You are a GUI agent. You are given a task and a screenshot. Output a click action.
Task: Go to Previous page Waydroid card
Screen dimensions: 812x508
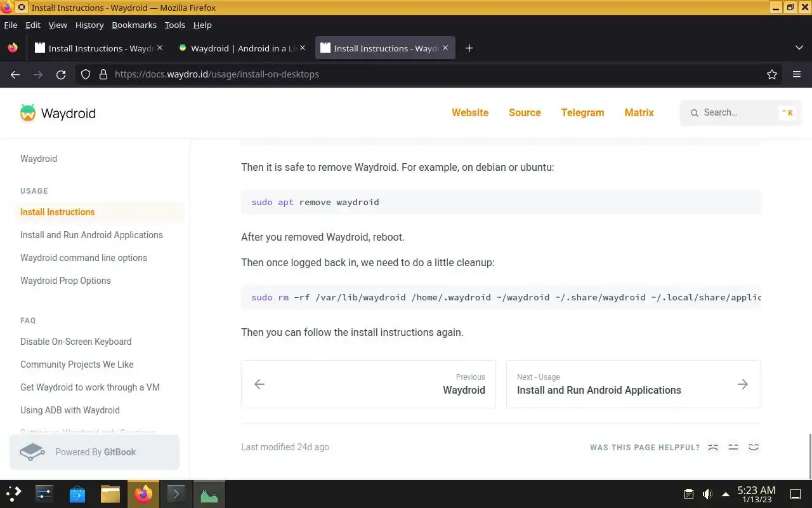pos(369,384)
